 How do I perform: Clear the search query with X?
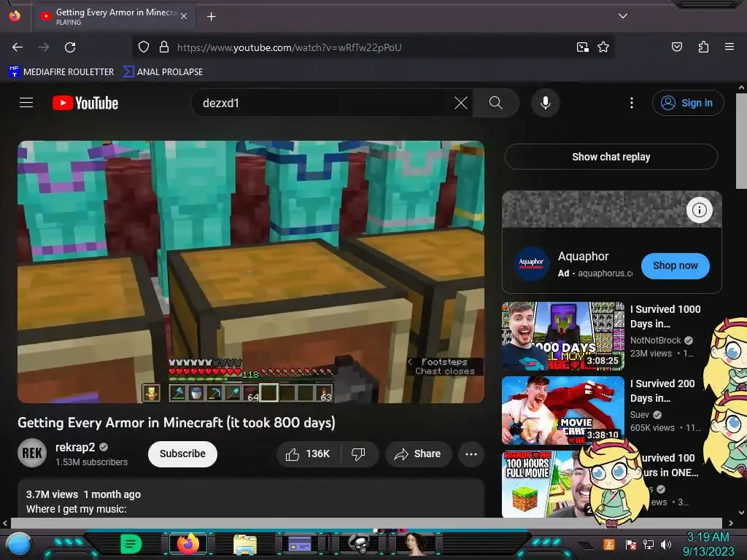461,103
